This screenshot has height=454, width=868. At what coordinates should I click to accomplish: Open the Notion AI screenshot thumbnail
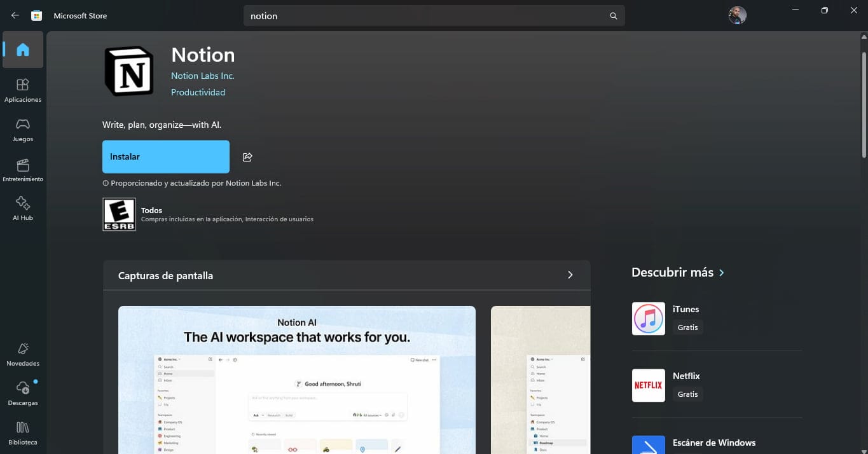[x=297, y=380]
